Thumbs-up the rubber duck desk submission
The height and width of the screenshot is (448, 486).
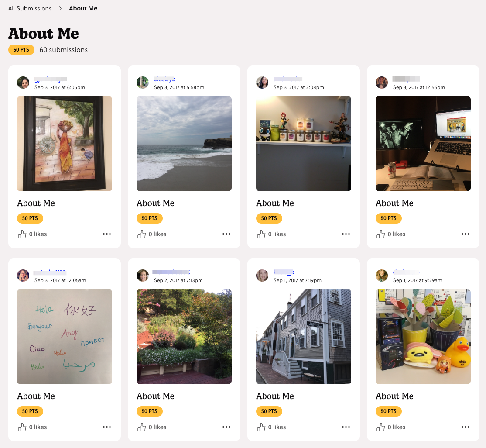[380, 427]
